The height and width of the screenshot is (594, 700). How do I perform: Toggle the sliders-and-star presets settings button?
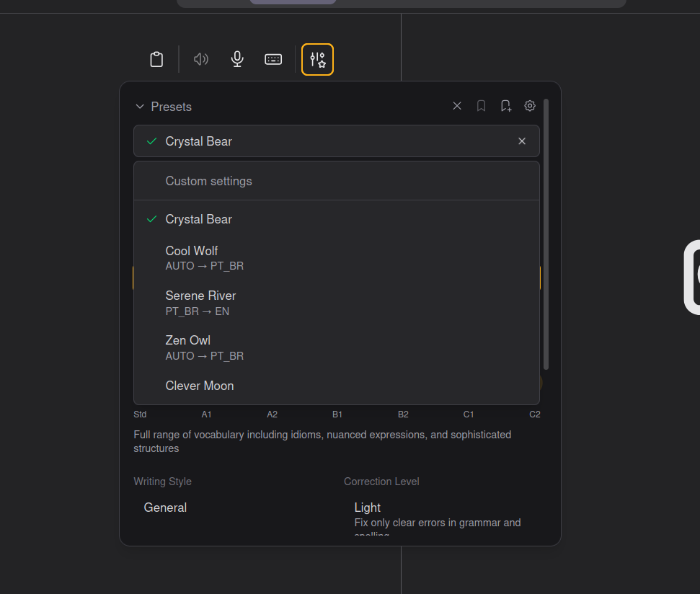click(x=317, y=59)
